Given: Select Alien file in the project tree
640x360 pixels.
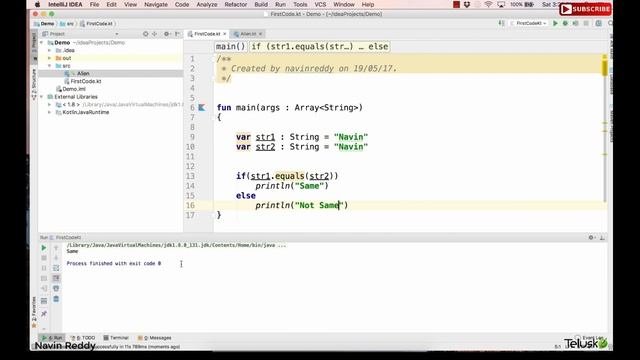Looking at the screenshot, I should 83,73.
